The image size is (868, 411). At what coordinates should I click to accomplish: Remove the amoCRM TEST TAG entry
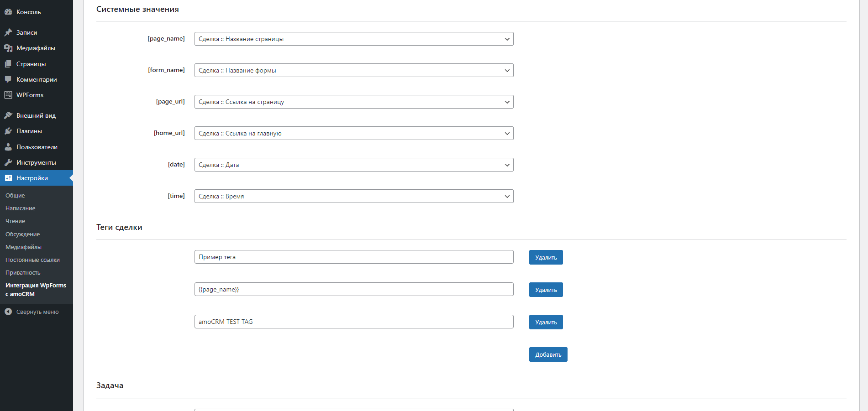coord(546,322)
